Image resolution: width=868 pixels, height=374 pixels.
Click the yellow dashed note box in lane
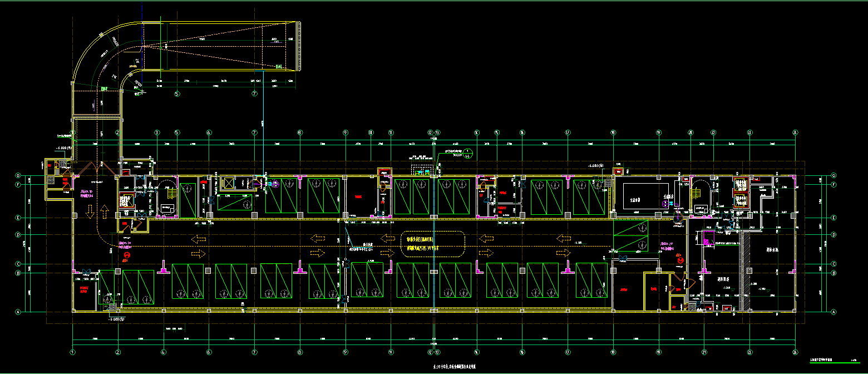[x=432, y=243]
